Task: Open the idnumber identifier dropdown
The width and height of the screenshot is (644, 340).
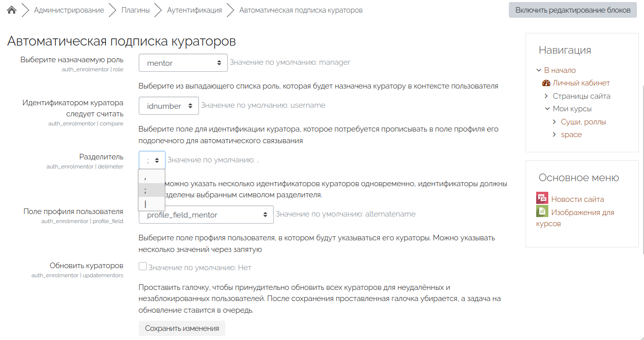Action: [x=169, y=106]
